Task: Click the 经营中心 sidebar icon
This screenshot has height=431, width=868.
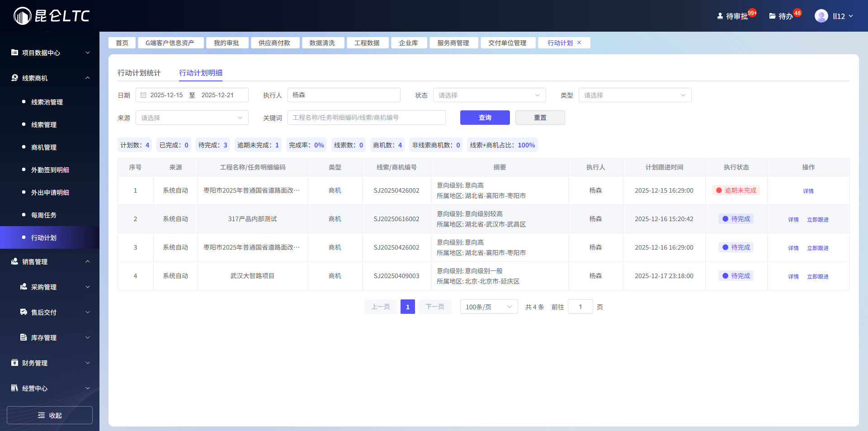Action: pyautogui.click(x=15, y=388)
